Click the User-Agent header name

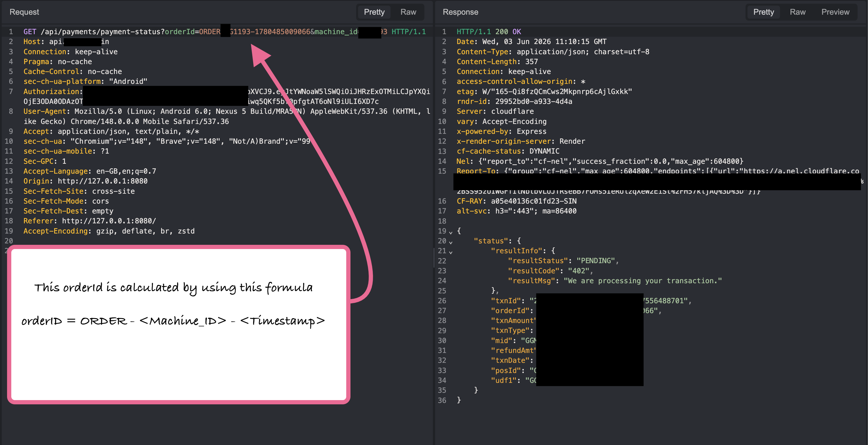45,112
